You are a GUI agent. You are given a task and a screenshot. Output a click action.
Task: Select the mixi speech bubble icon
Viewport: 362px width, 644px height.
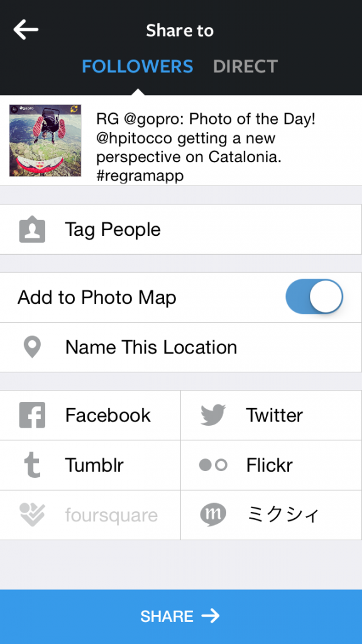coord(213,514)
